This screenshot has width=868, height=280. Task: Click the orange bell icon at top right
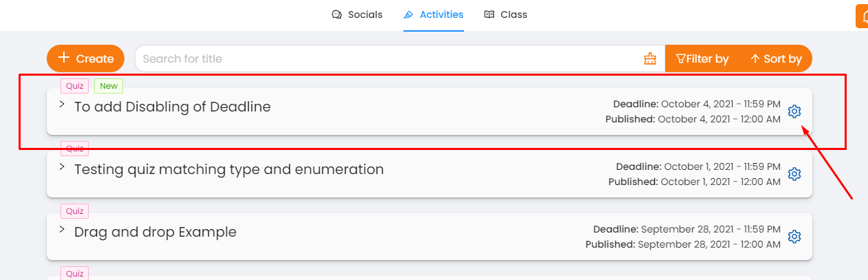(862, 16)
